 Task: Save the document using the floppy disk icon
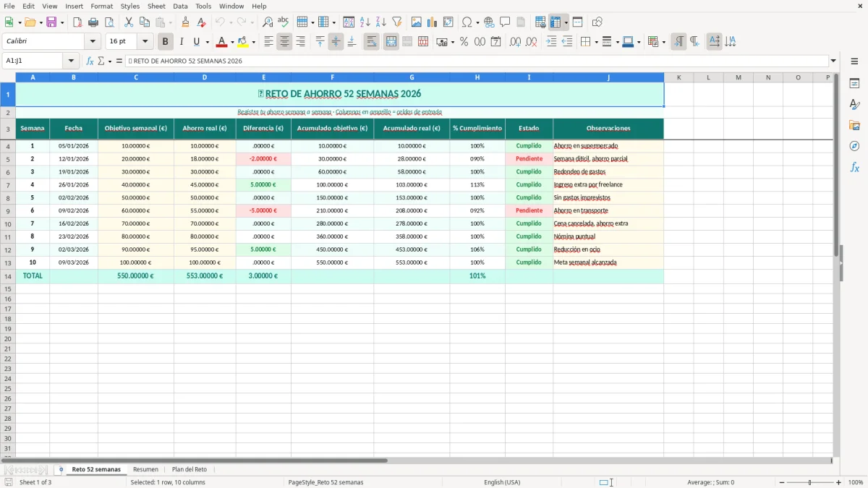click(x=51, y=22)
